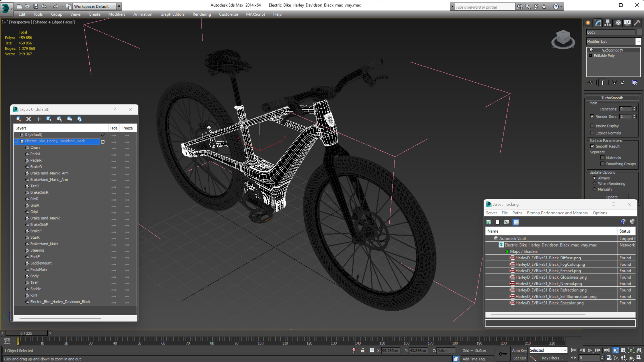Open the Modifier List dropdown
The height and width of the screenshot is (362, 644).
(638, 41)
